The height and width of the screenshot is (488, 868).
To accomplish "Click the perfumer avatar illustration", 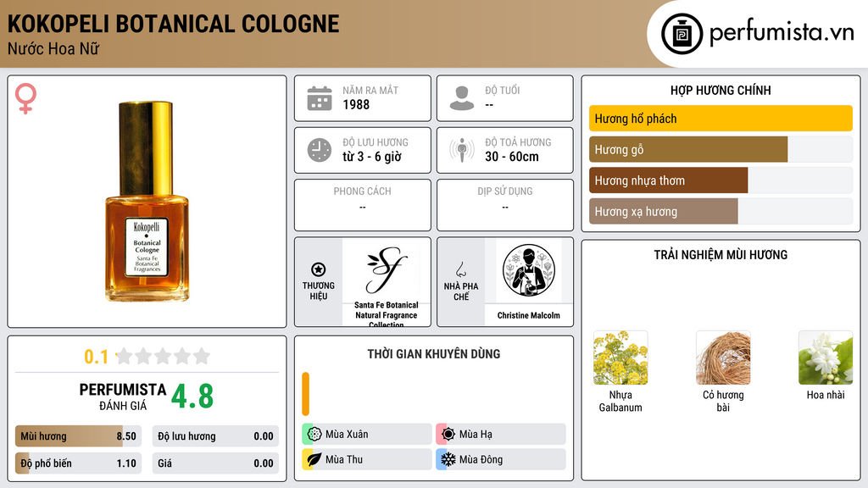I will (x=529, y=271).
